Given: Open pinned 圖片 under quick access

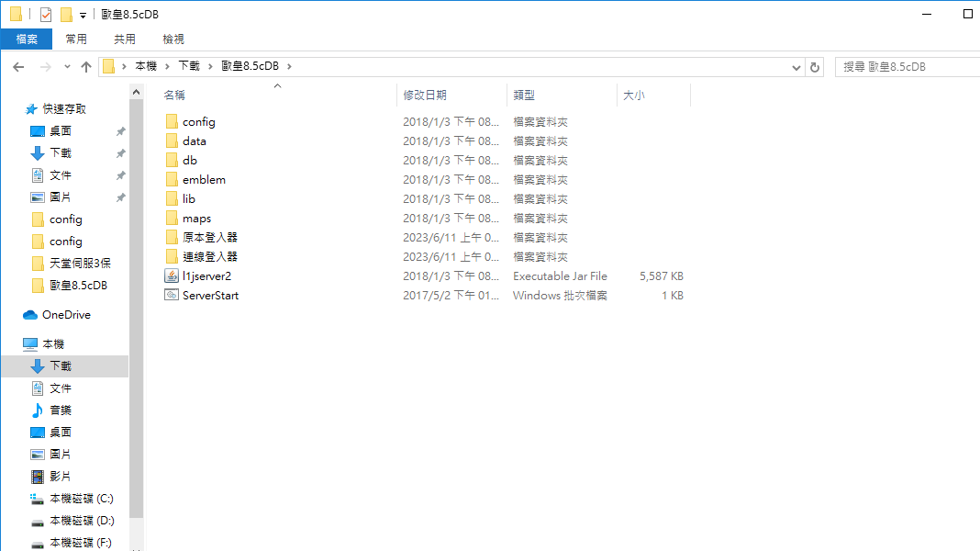Looking at the screenshot, I should (60, 197).
